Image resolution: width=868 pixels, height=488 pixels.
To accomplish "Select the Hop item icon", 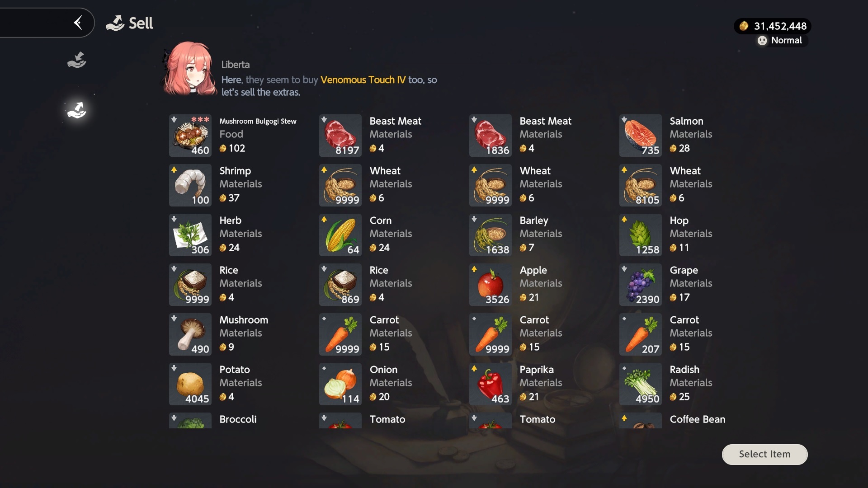I will tap(641, 235).
